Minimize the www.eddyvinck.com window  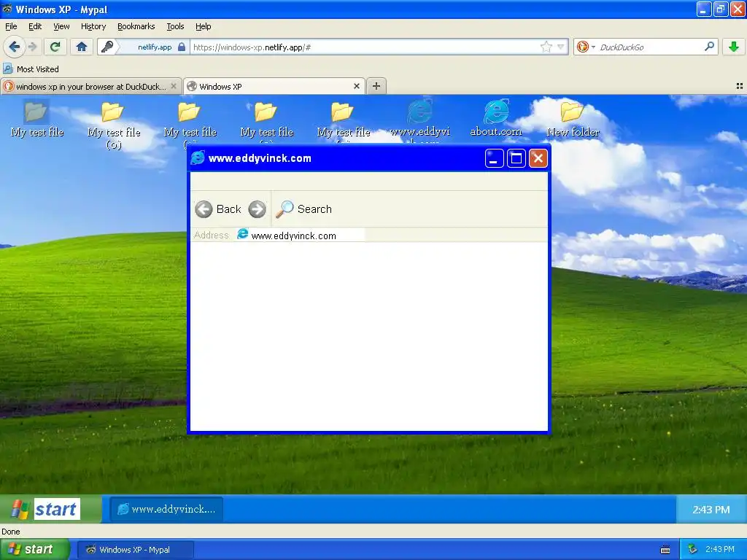494,158
